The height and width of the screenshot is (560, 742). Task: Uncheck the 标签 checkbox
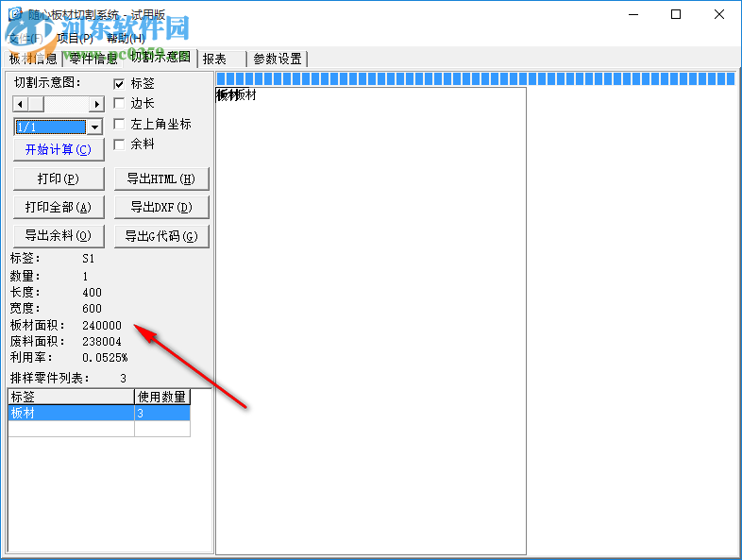pos(119,84)
